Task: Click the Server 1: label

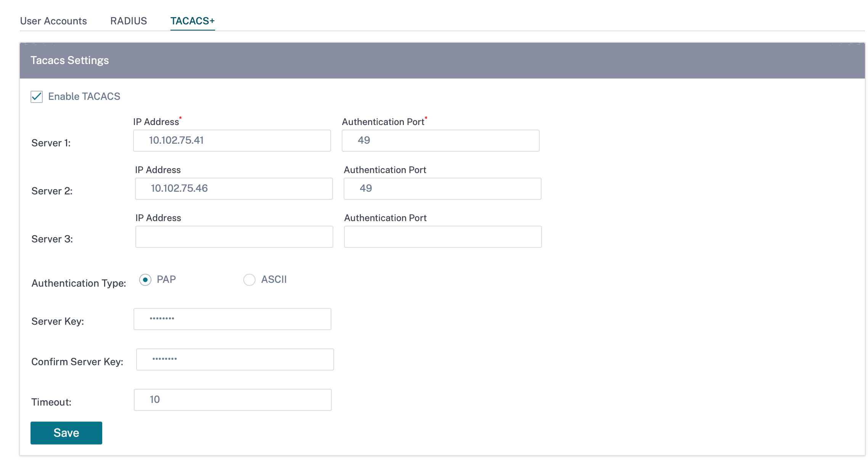Action: (51, 143)
